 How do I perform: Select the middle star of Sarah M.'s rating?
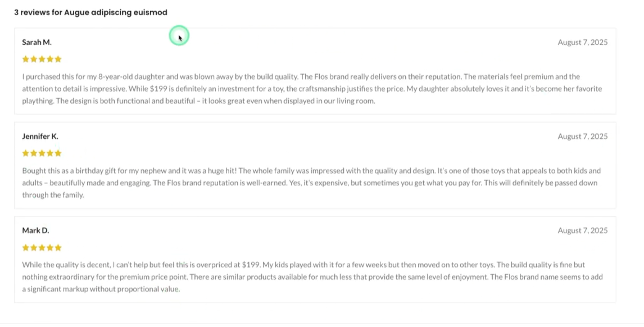(x=42, y=59)
